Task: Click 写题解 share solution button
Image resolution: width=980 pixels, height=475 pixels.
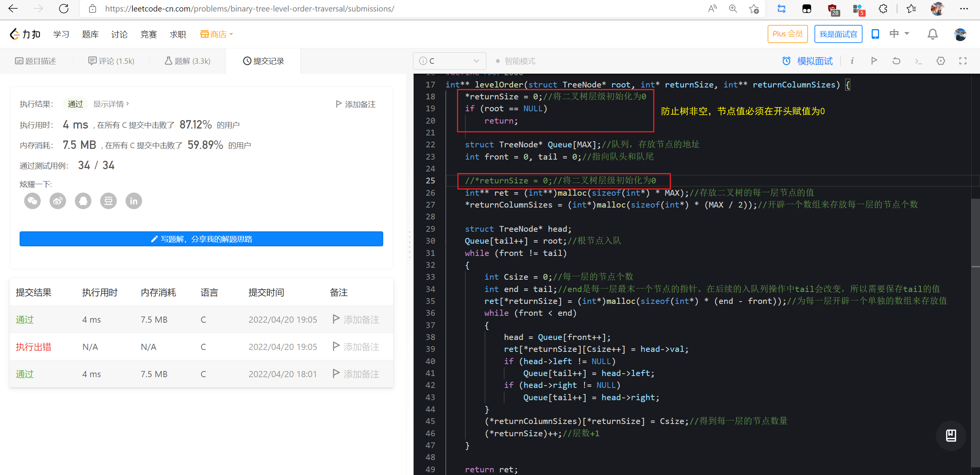Action: click(201, 239)
